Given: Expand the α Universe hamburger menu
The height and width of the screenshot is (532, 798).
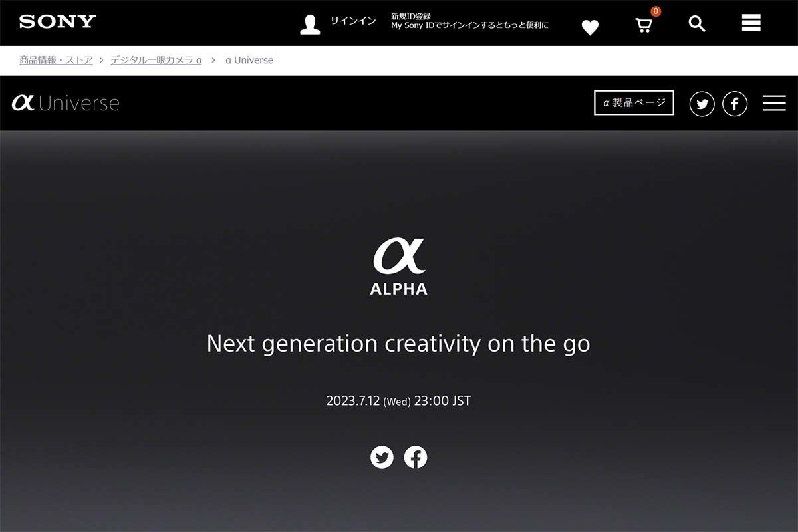Looking at the screenshot, I should click(x=774, y=104).
